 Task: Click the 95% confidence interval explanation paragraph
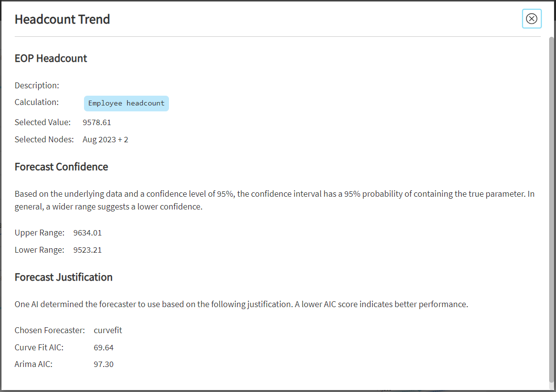(275, 200)
